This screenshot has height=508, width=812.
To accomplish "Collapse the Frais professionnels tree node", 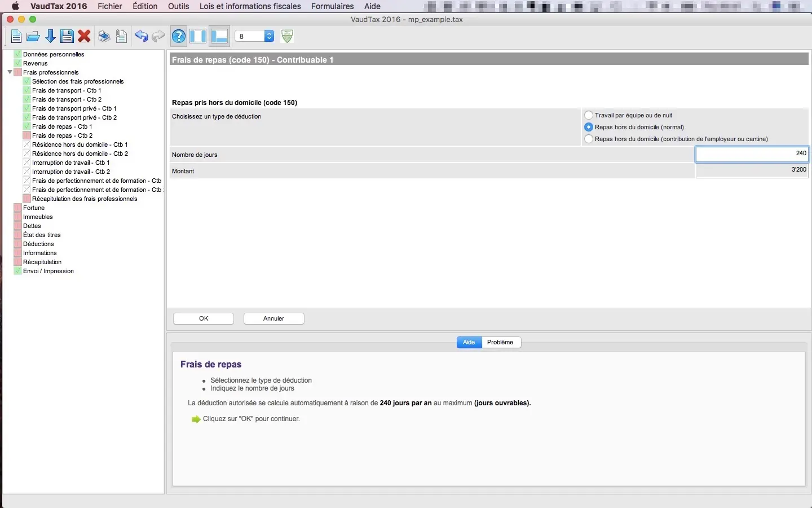I will click(x=10, y=72).
